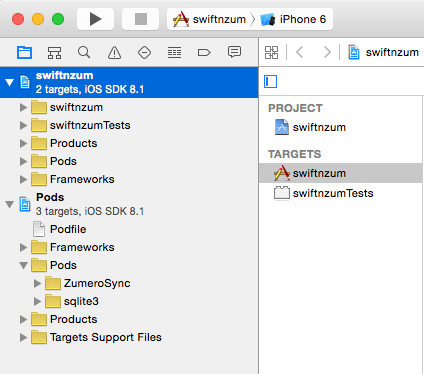Expand the sqlite3 folder
Screen dimensions: 424x374
click(37, 301)
